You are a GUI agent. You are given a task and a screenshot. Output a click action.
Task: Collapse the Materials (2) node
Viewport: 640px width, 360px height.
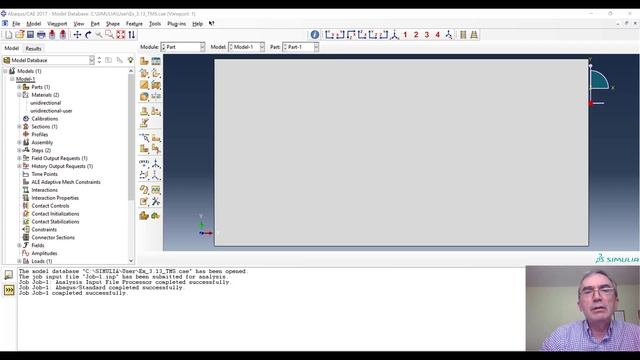click(x=19, y=95)
